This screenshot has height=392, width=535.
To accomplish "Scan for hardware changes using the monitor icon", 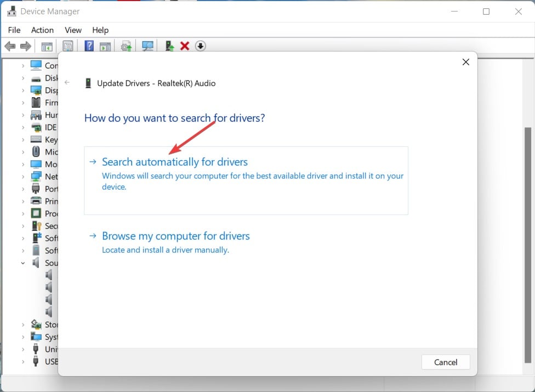I will tap(148, 46).
